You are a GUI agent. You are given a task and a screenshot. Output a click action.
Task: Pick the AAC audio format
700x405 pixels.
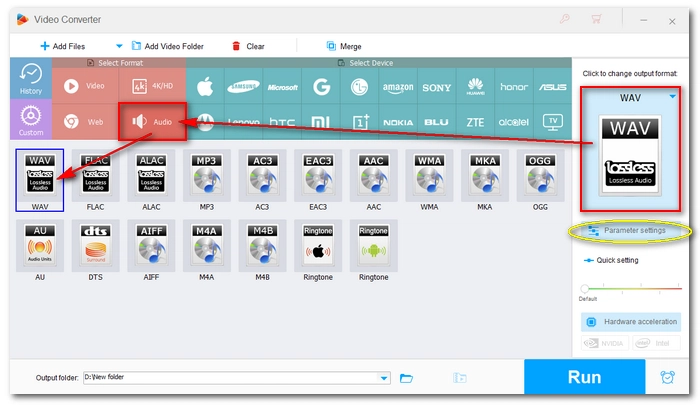(374, 175)
